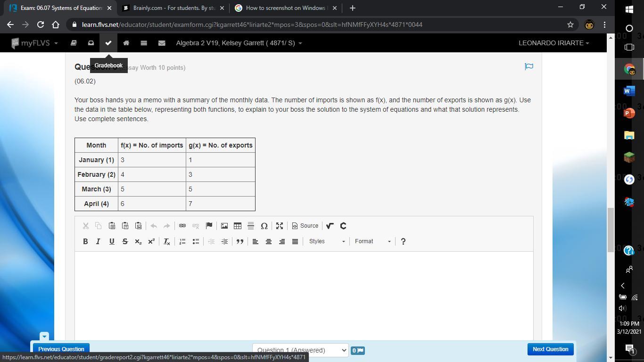This screenshot has width=644, height=362.
Task: Open the Styles dropdown
Action: point(327,241)
